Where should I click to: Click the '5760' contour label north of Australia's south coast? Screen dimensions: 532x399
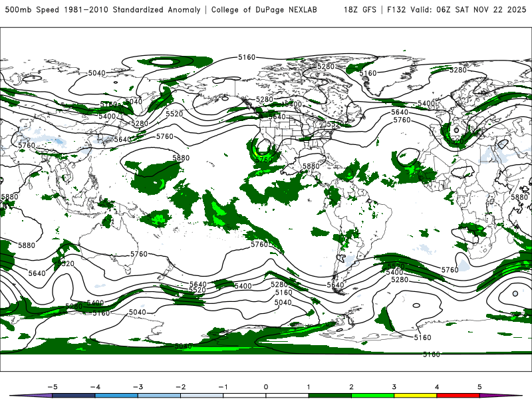[x=139, y=254]
